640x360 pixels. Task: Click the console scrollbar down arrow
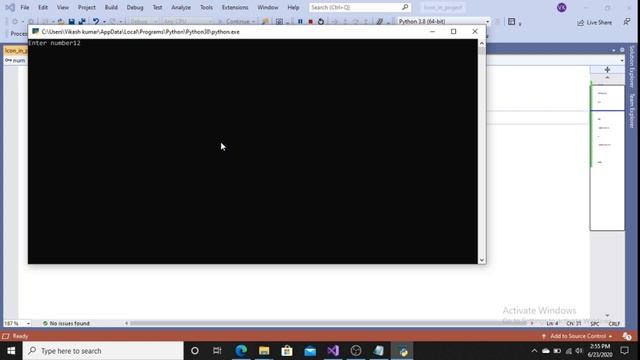coord(482,260)
